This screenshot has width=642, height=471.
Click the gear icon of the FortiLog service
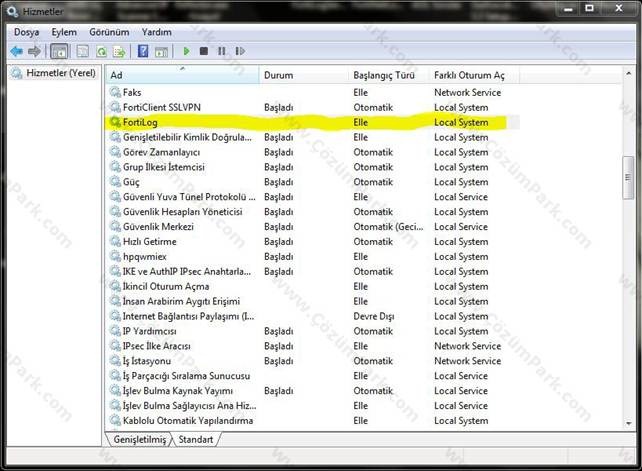(115, 122)
